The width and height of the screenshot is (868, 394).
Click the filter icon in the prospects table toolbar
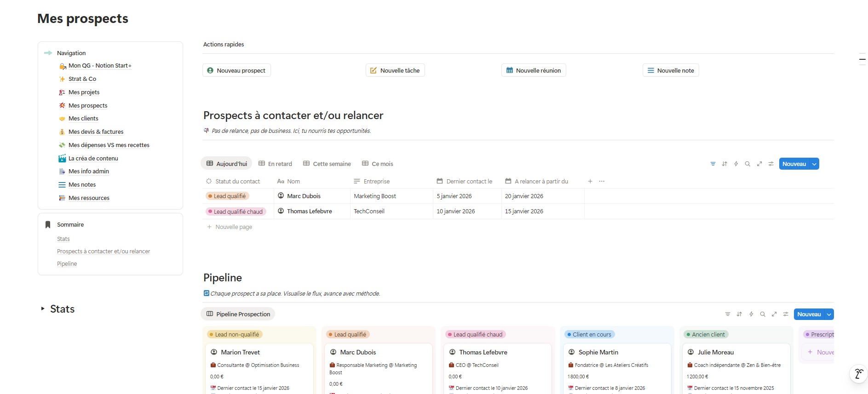pos(713,164)
